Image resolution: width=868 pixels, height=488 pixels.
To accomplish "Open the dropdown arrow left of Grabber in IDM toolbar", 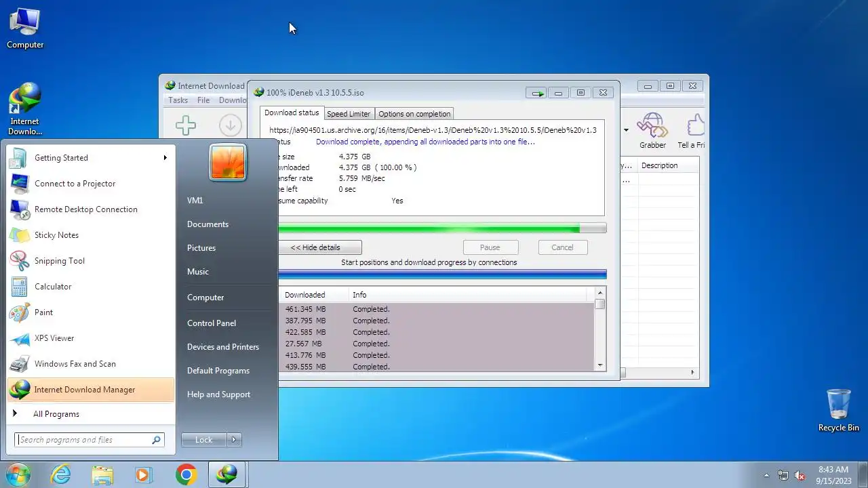I will click(626, 129).
